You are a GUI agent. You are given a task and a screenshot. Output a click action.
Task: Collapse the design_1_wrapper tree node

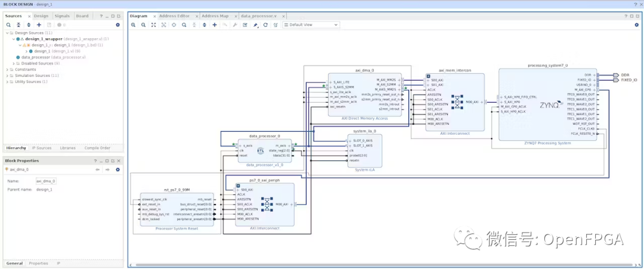(x=13, y=39)
